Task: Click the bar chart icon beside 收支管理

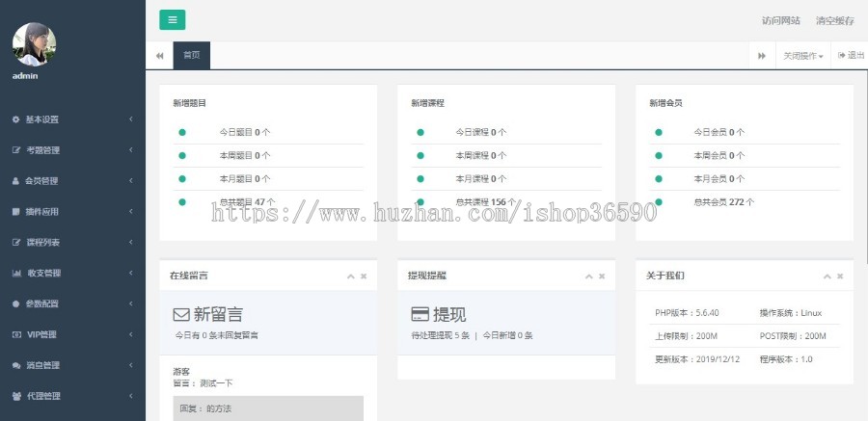Action: (16, 273)
